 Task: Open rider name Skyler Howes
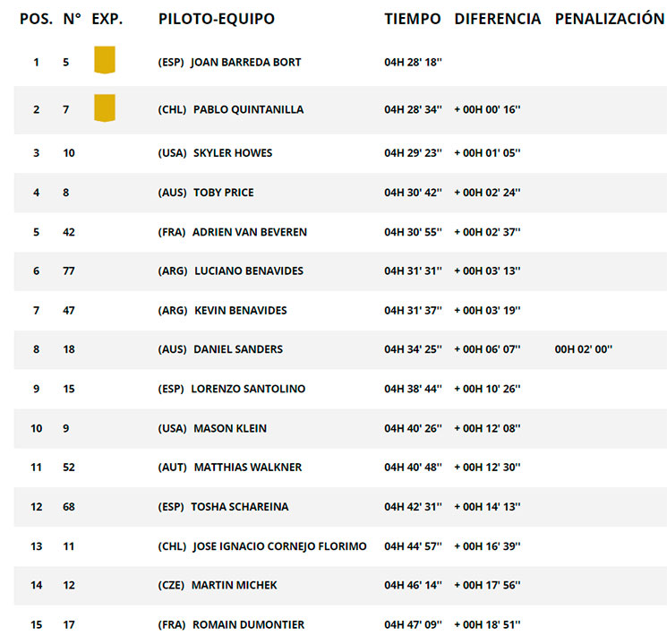(233, 153)
